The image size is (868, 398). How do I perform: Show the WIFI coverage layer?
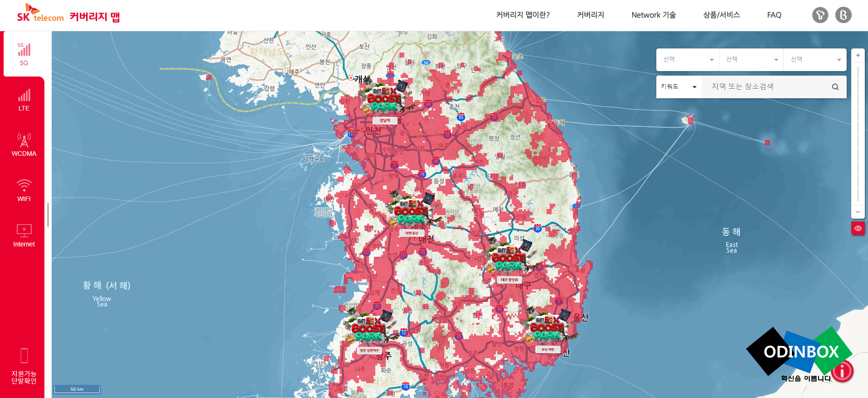(24, 190)
